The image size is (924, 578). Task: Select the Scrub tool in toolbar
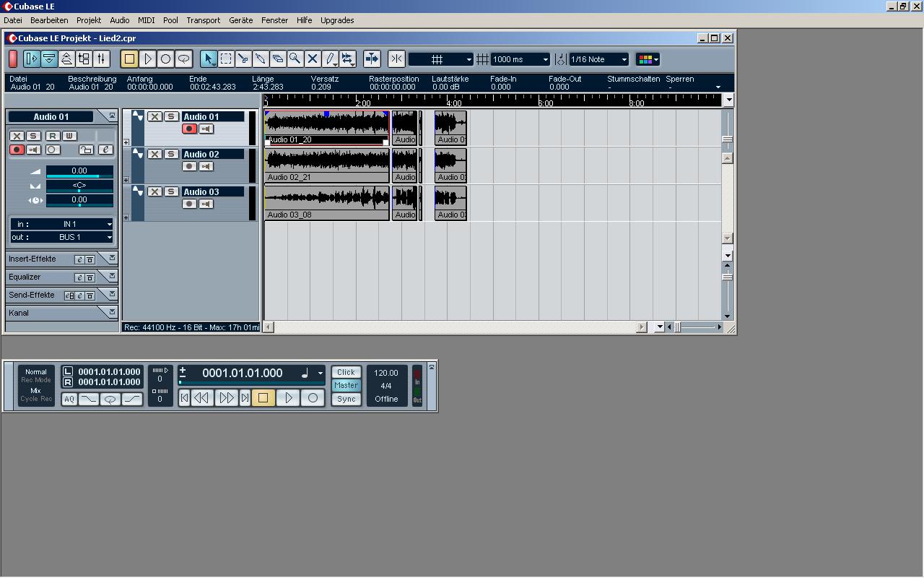348,59
